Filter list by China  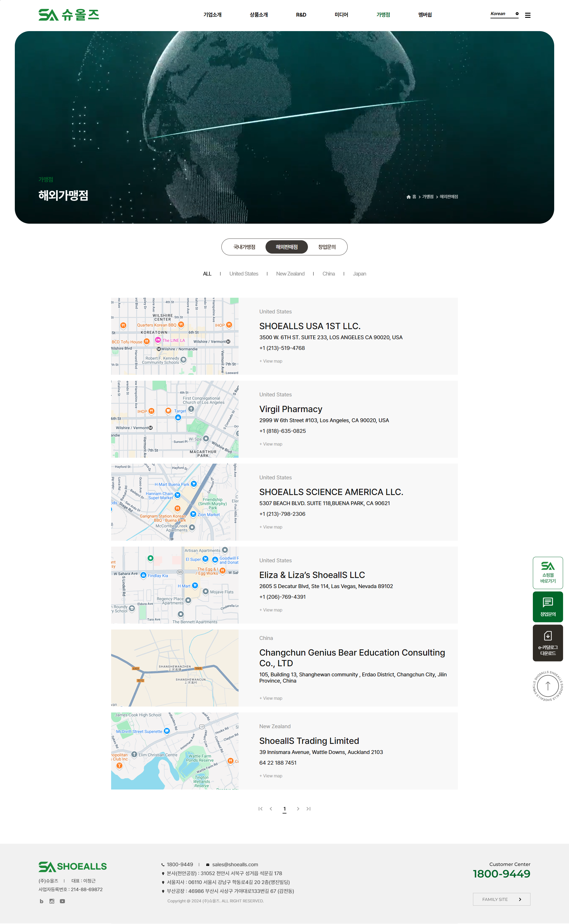(x=329, y=274)
